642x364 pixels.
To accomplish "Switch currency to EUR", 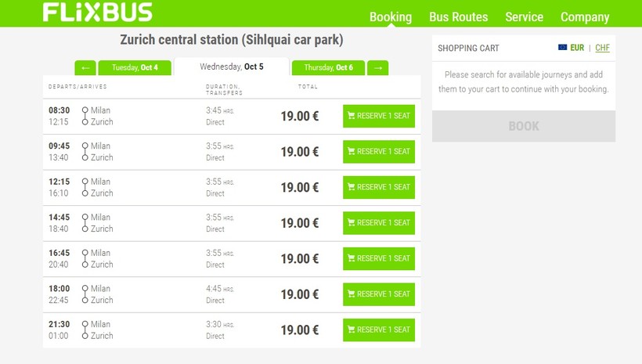I will [577, 48].
